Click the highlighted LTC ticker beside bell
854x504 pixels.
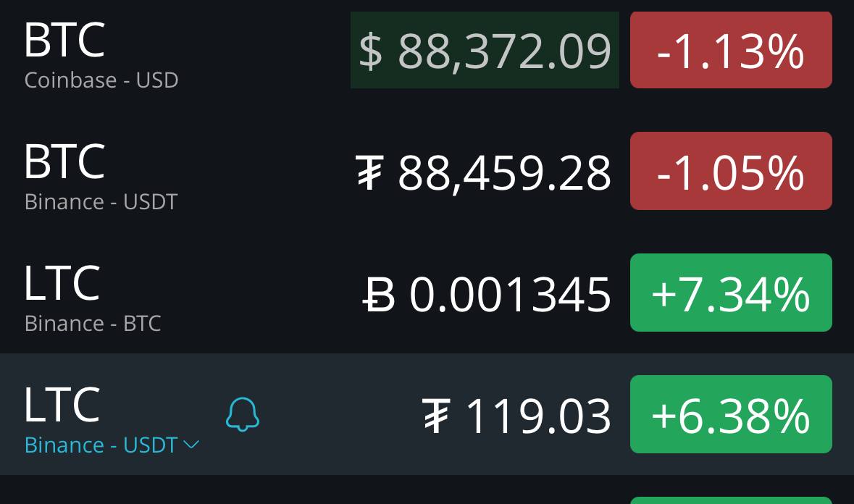click(x=62, y=404)
